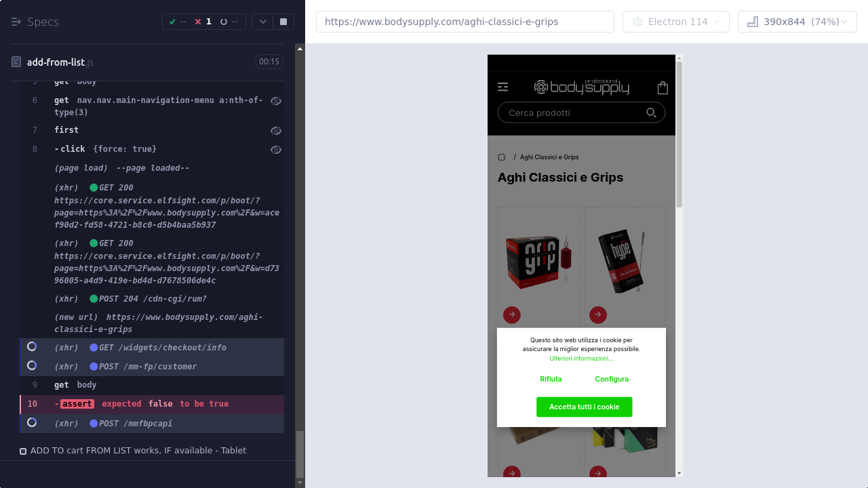Open the 390x844 viewport size dropdown
868x488 pixels.
click(797, 22)
